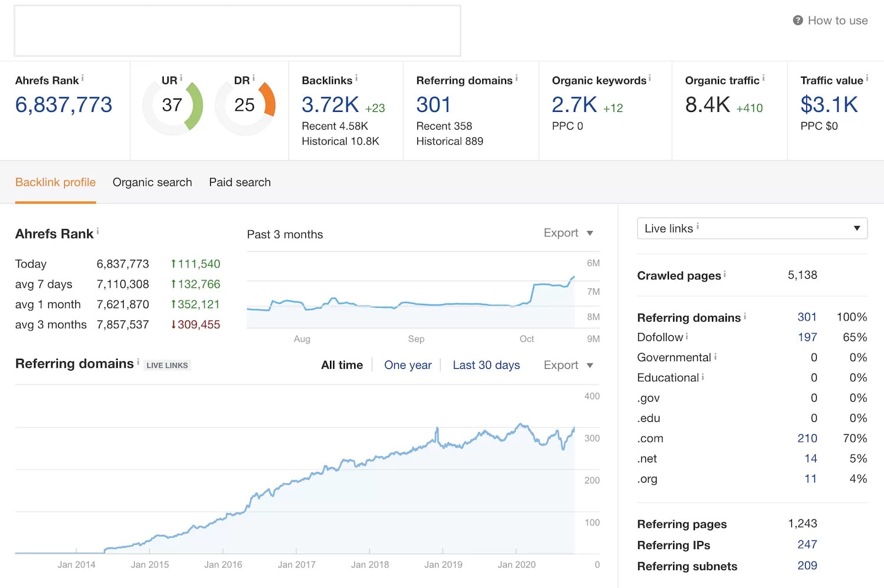
Task: Click info icon next to Backlinks header
Action: (356, 78)
